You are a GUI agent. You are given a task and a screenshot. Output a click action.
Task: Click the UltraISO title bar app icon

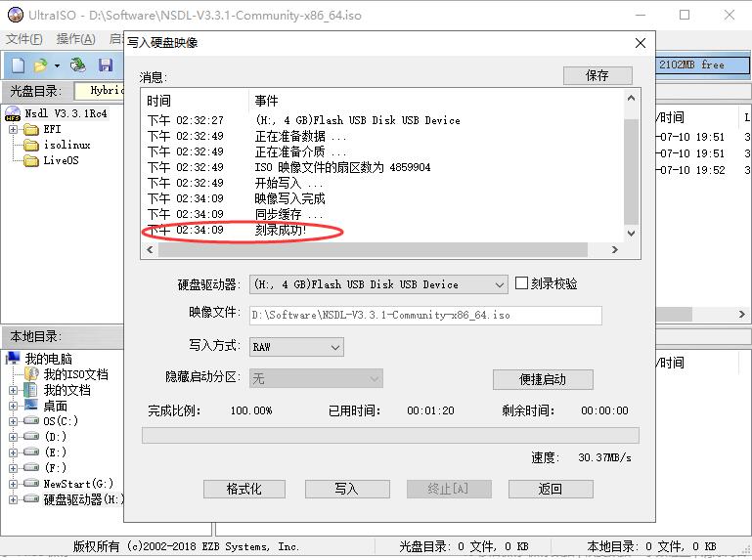pyautogui.click(x=16, y=15)
